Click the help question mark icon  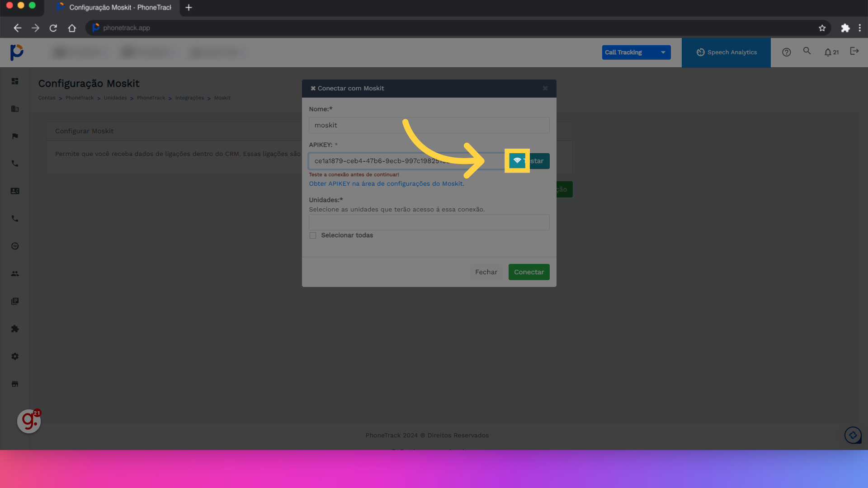tap(787, 52)
